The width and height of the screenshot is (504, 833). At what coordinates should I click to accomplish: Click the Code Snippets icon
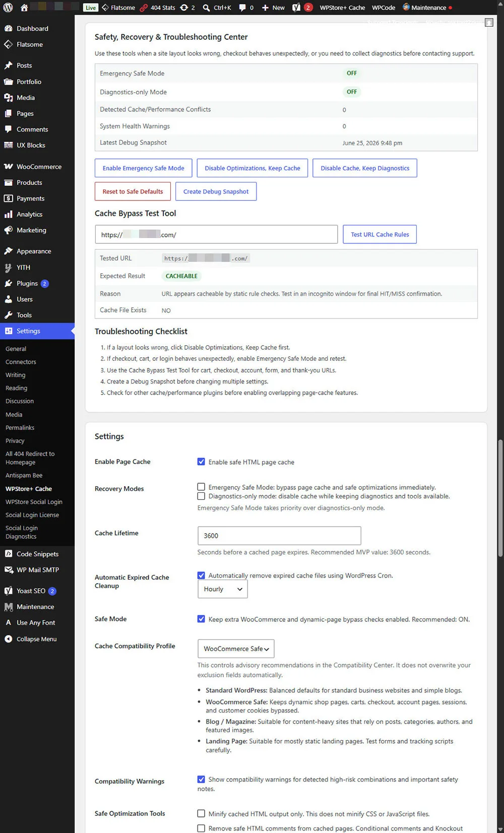coord(9,554)
